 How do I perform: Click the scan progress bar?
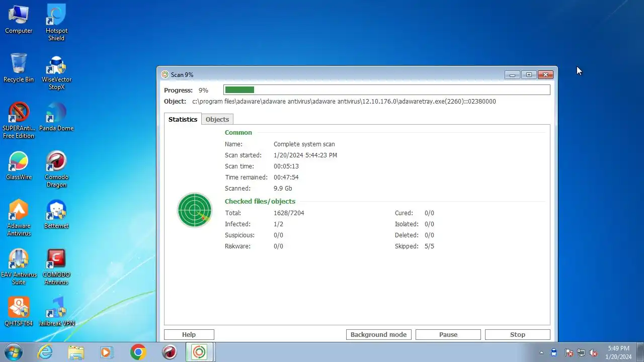[387, 90]
